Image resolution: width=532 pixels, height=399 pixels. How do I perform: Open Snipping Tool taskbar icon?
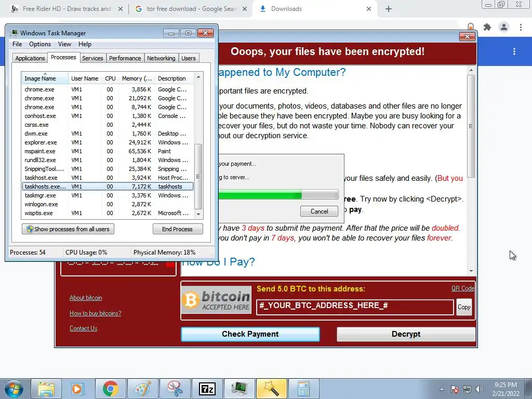click(x=175, y=389)
